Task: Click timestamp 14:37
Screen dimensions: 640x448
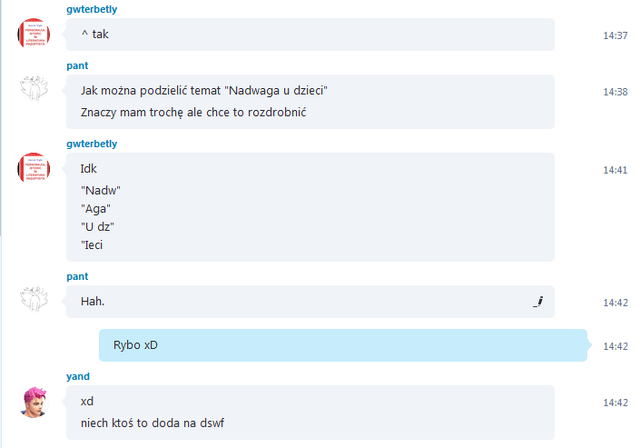Action: tap(616, 36)
